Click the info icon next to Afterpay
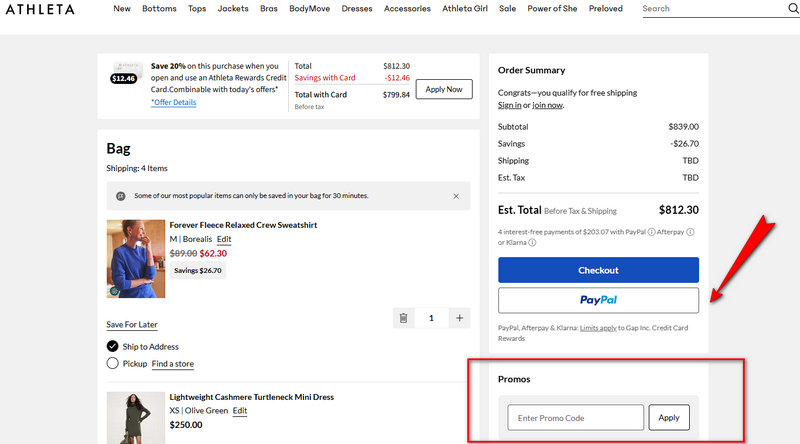Viewport: 800px width, 444px height. pos(690,232)
